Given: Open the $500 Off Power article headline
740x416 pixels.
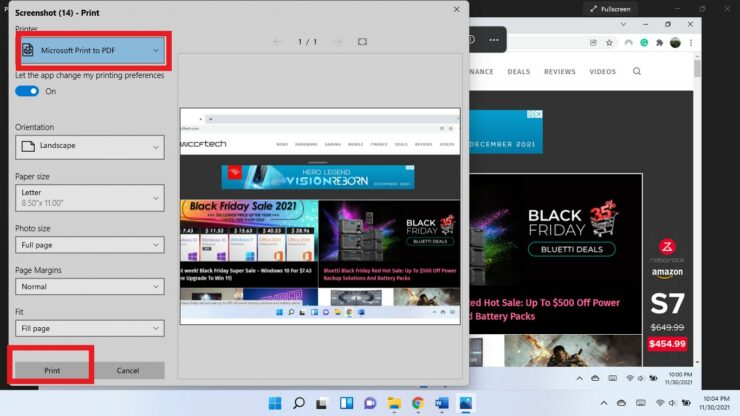Looking at the screenshot, I should 544,309.
